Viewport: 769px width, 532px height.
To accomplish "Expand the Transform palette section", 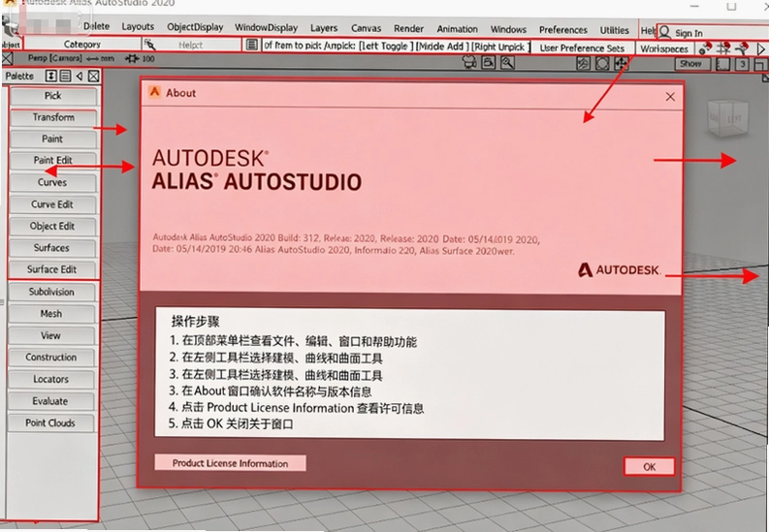I will pos(53,117).
